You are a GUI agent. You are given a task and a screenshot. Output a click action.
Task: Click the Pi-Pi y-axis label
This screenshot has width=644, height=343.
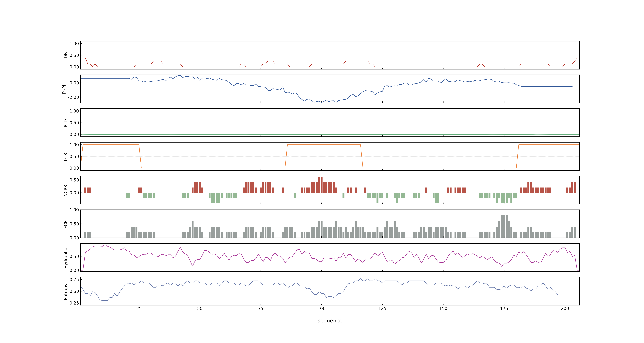(x=64, y=89)
